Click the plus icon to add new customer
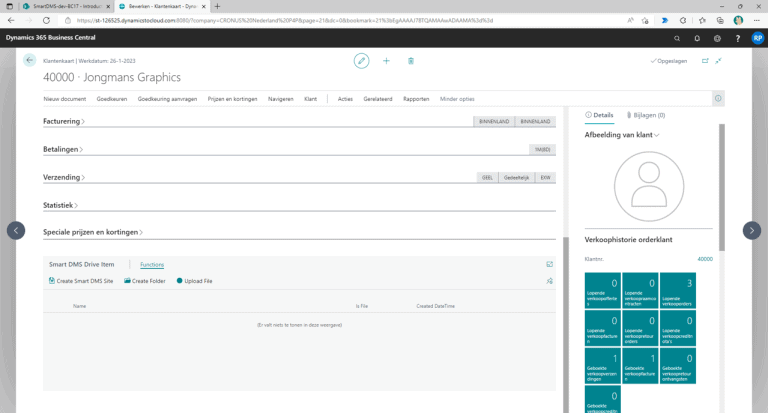The image size is (768, 413). (386, 61)
